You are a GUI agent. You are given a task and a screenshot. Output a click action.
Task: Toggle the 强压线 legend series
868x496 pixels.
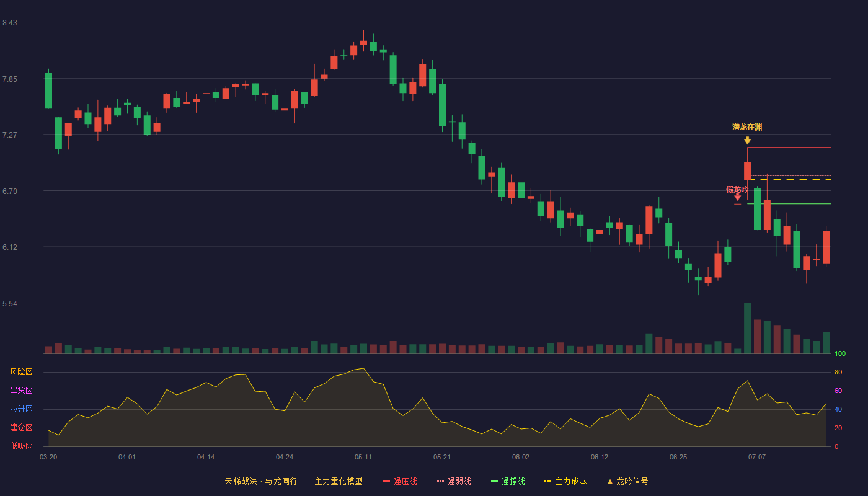tap(400, 481)
